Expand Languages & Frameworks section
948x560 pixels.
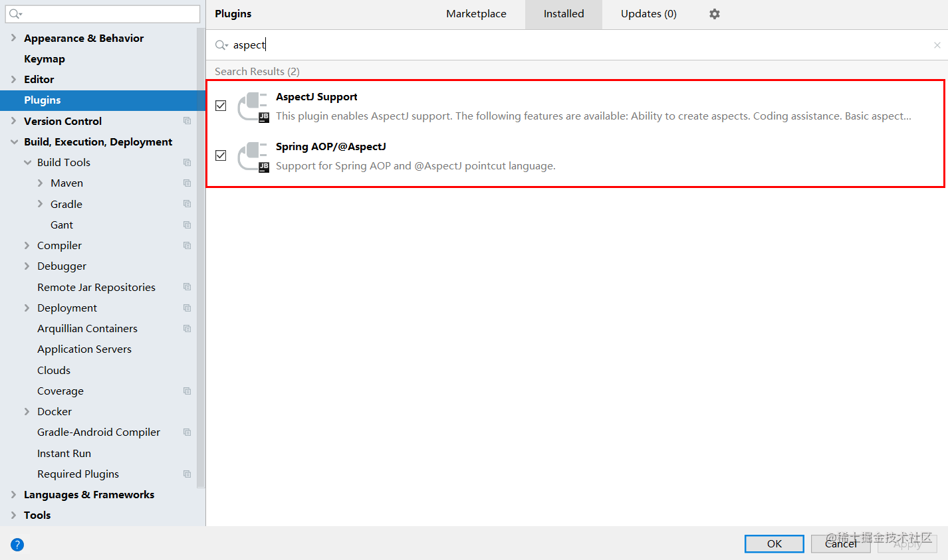point(13,494)
